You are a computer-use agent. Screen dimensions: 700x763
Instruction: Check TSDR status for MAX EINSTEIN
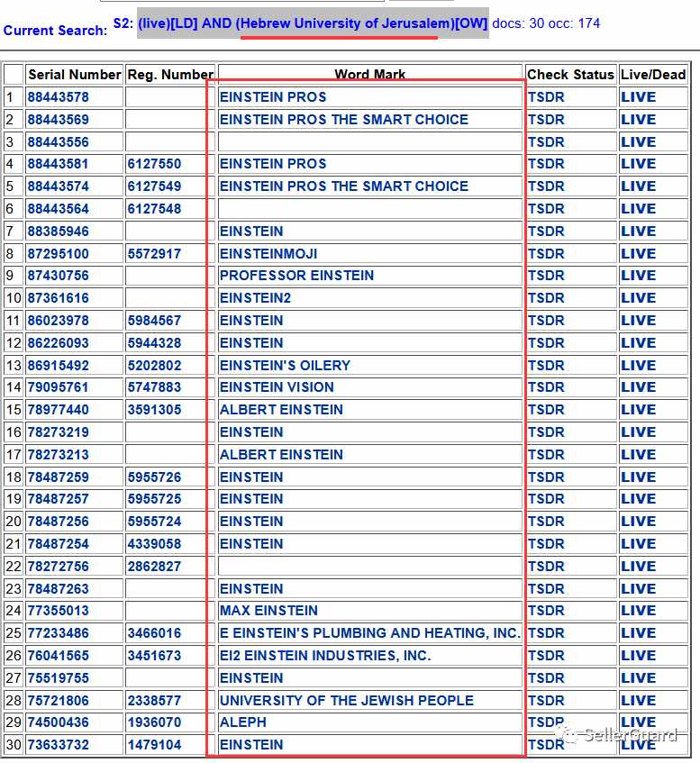coord(546,610)
